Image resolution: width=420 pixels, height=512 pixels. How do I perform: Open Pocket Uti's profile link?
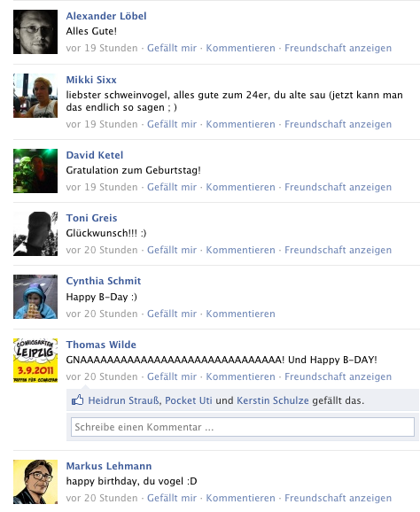pos(189,400)
